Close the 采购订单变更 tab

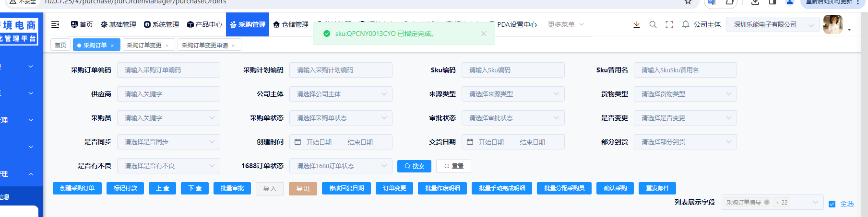click(x=167, y=46)
